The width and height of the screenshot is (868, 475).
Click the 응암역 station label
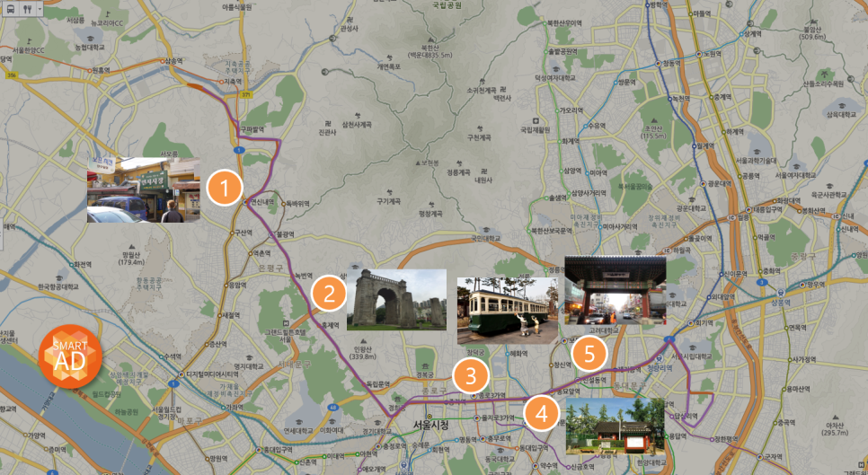[237, 286]
